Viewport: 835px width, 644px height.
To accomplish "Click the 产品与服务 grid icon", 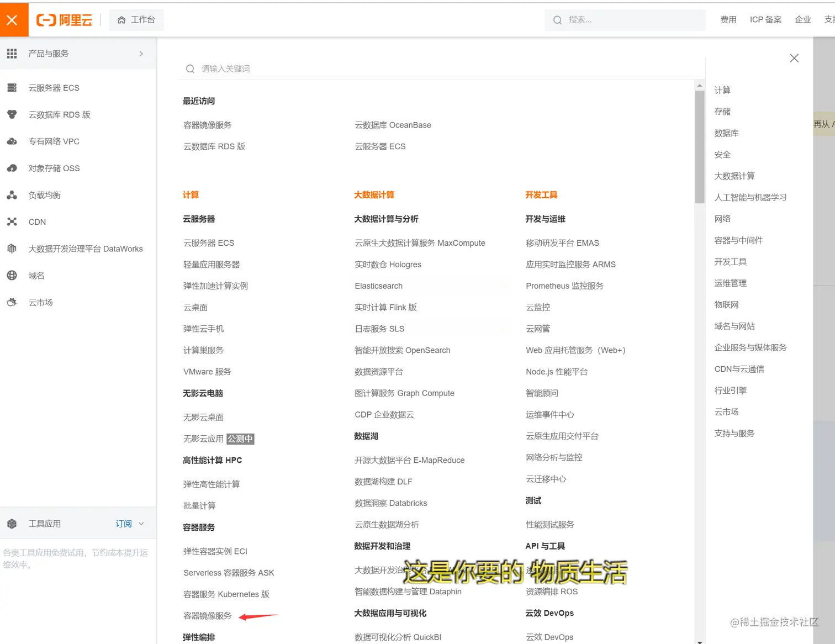I will coord(12,54).
